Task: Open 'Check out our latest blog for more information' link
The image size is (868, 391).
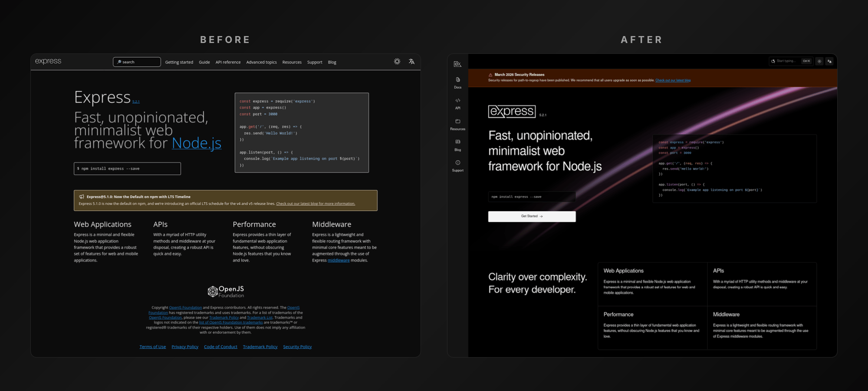Action: [316, 204]
